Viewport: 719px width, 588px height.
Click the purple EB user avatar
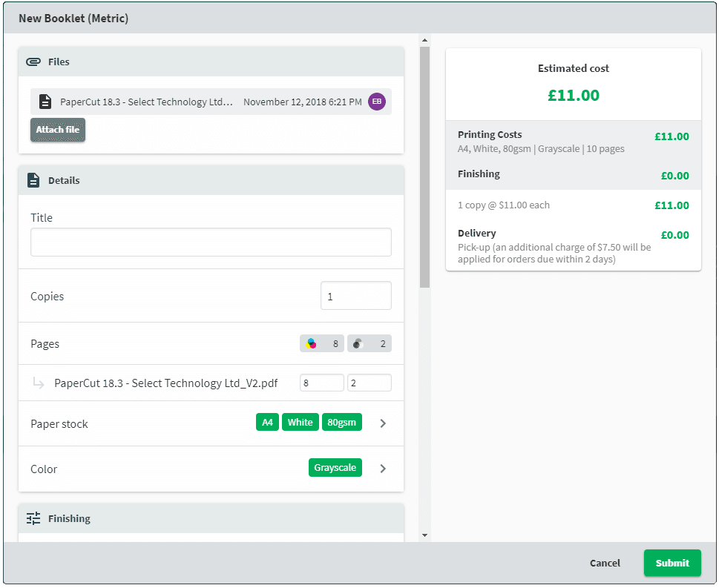coord(376,102)
